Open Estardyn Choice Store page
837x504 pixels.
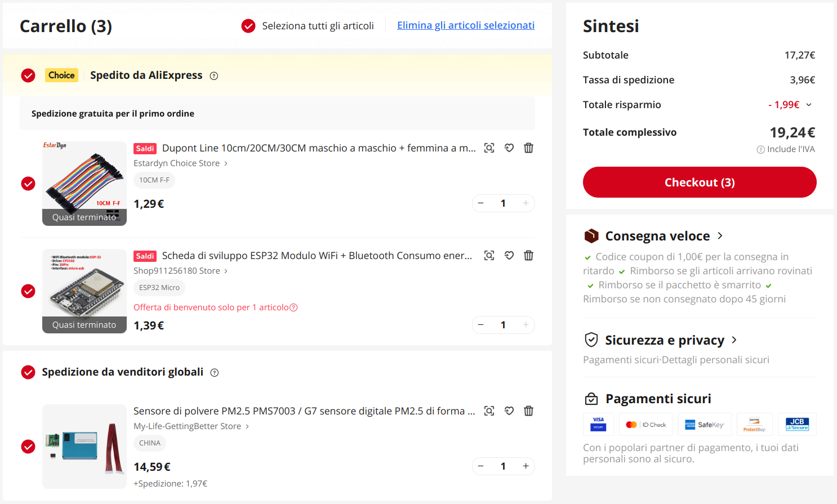[x=180, y=163]
